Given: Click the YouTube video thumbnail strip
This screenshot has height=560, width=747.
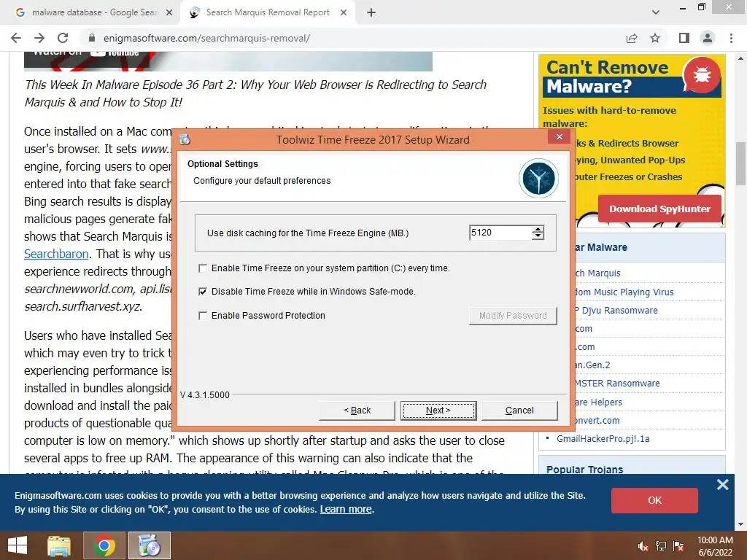Looking at the screenshot, I should tap(228, 61).
